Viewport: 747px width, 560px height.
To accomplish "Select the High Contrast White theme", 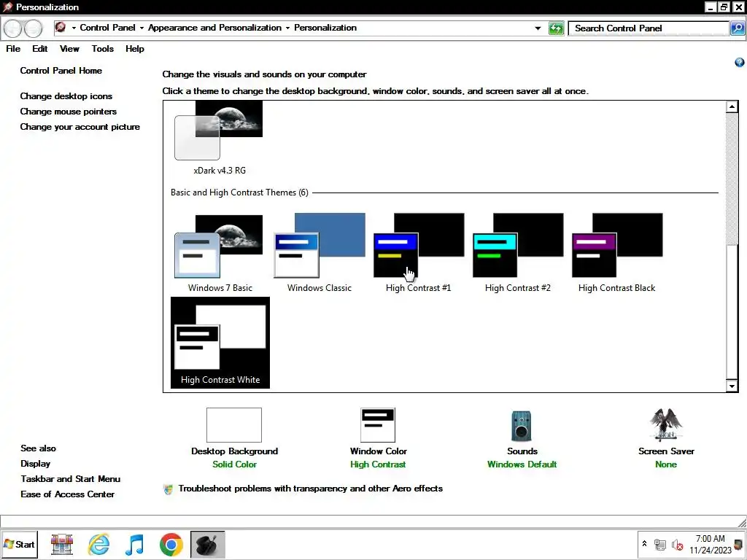I will point(220,343).
